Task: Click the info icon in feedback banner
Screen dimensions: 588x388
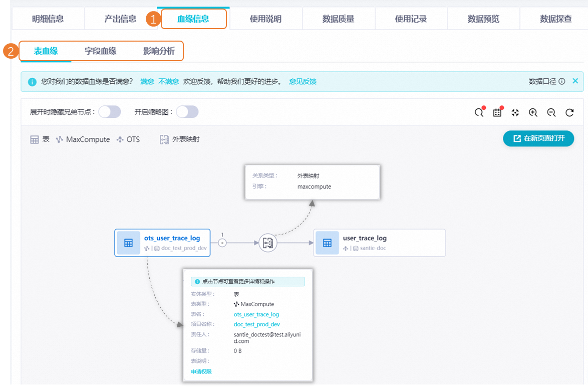Action: point(32,82)
